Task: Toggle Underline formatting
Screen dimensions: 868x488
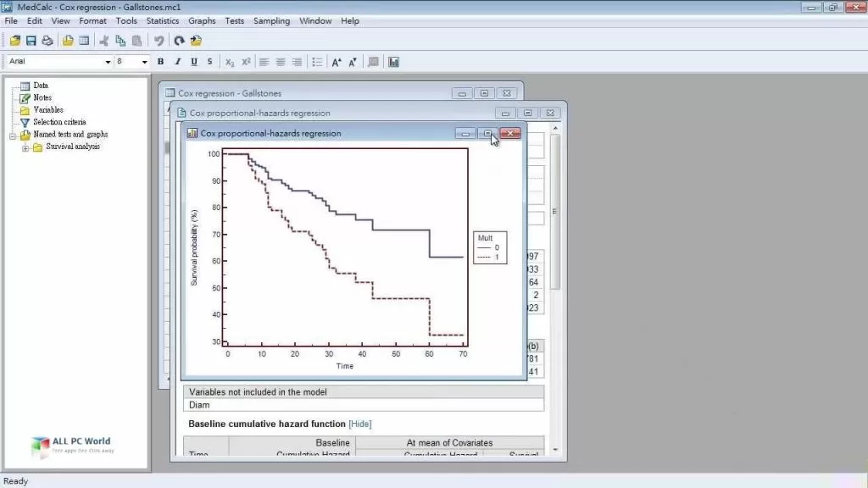Action: click(x=194, y=62)
